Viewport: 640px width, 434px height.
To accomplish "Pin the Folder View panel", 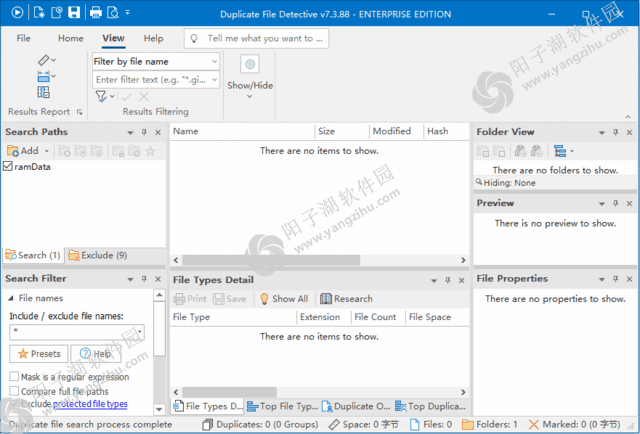I will pyautogui.click(x=616, y=132).
